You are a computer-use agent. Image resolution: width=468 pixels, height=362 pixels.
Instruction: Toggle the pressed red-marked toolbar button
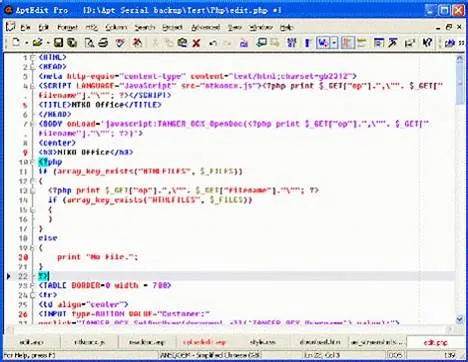(x=348, y=43)
